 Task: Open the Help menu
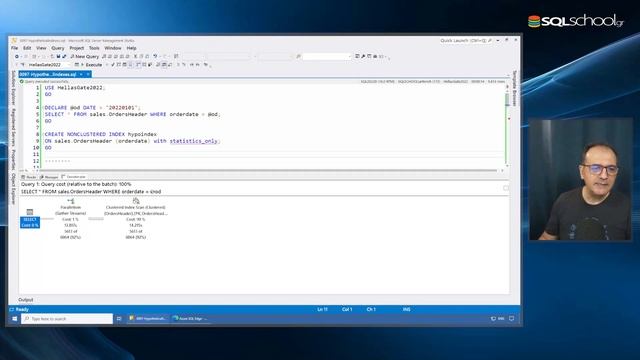pyautogui.click(x=131, y=48)
